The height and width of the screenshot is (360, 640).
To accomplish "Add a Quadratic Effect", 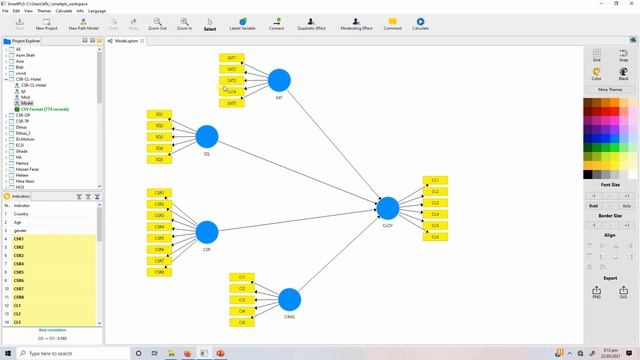I will coord(311,24).
